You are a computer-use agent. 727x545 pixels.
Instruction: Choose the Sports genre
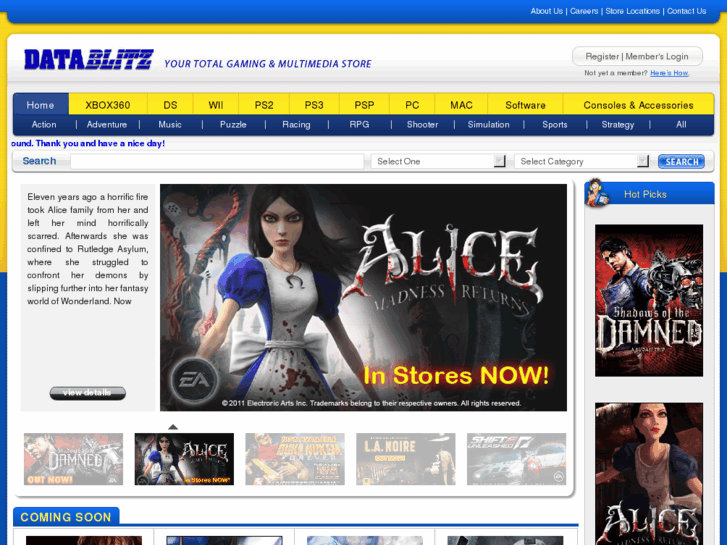(x=555, y=124)
